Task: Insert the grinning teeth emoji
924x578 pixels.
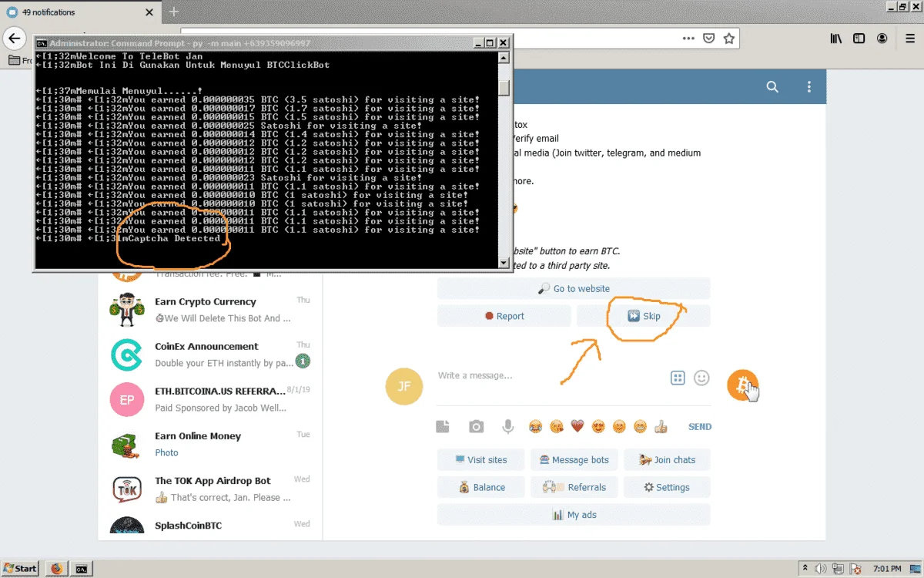Action: pyautogui.click(x=640, y=426)
